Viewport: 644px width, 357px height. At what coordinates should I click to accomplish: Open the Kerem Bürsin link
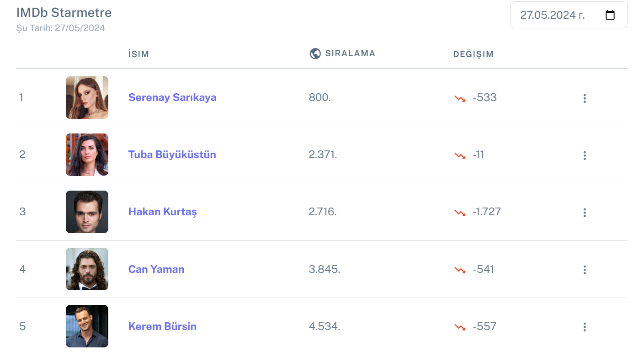[x=162, y=326]
